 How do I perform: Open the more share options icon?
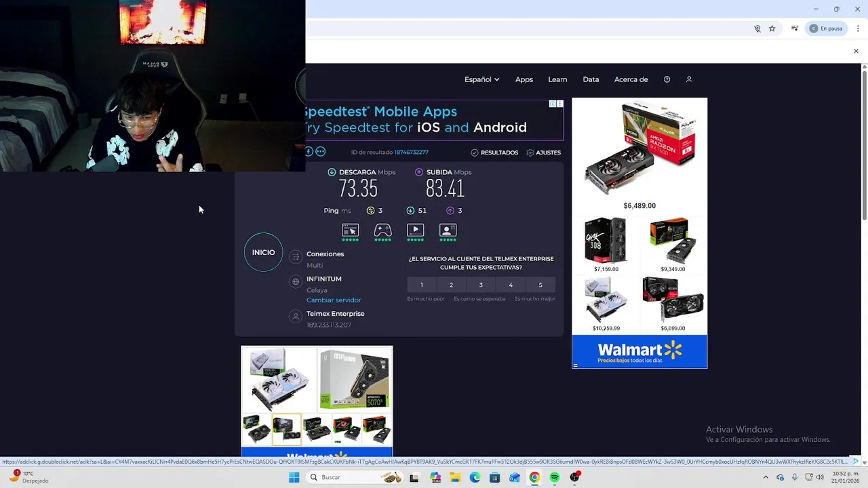[321, 152]
